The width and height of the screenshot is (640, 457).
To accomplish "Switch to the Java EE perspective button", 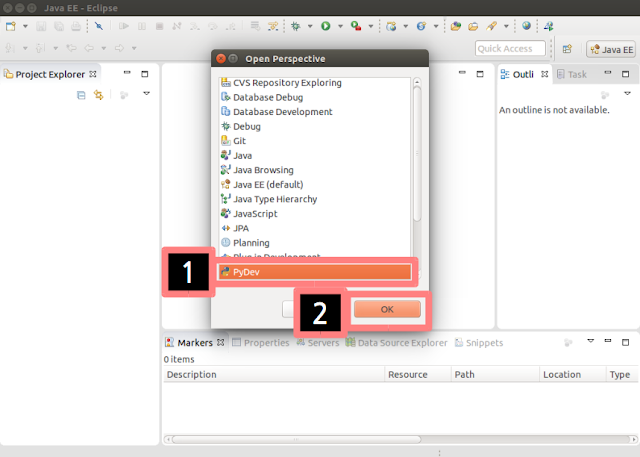I will tap(611, 49).
